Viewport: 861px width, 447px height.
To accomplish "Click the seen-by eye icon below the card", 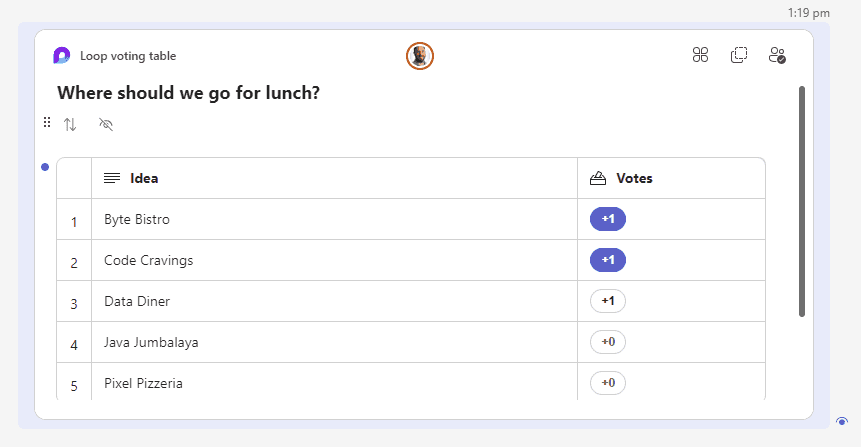I will click(842, 422).
